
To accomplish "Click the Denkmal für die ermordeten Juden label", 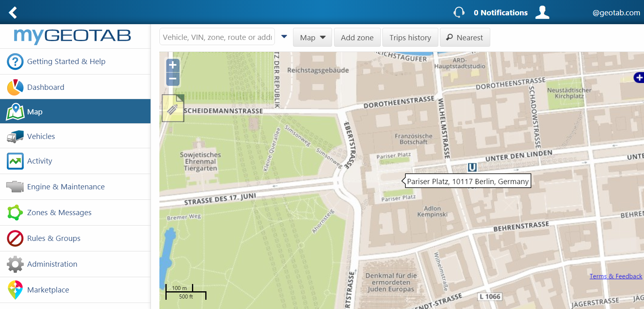I will pos(391,282).
